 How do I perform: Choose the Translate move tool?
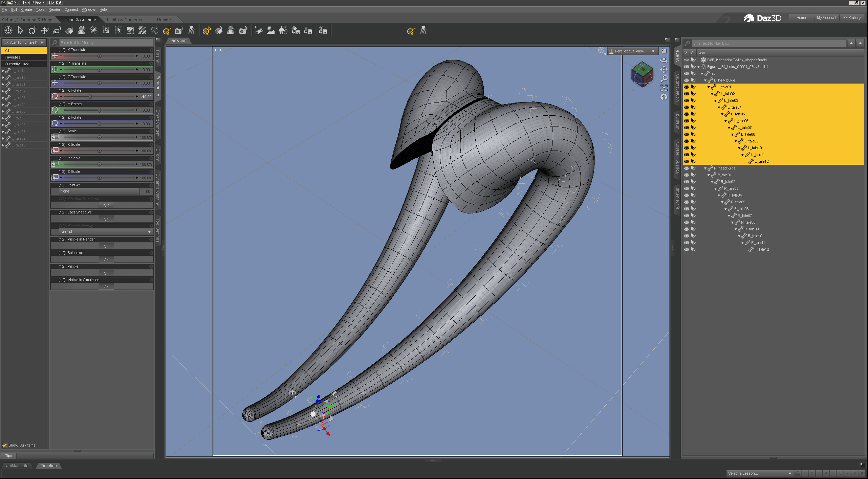pos(45,31)
